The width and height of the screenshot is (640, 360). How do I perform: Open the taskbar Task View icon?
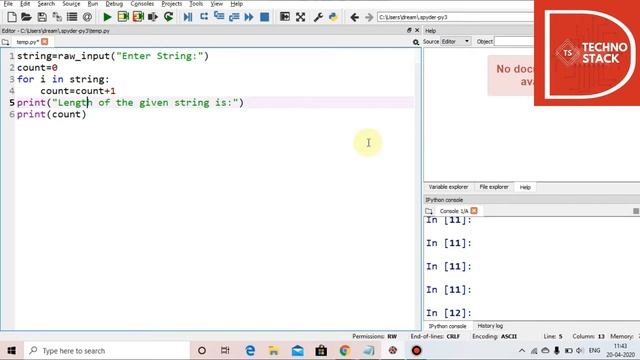pos(225,351)
